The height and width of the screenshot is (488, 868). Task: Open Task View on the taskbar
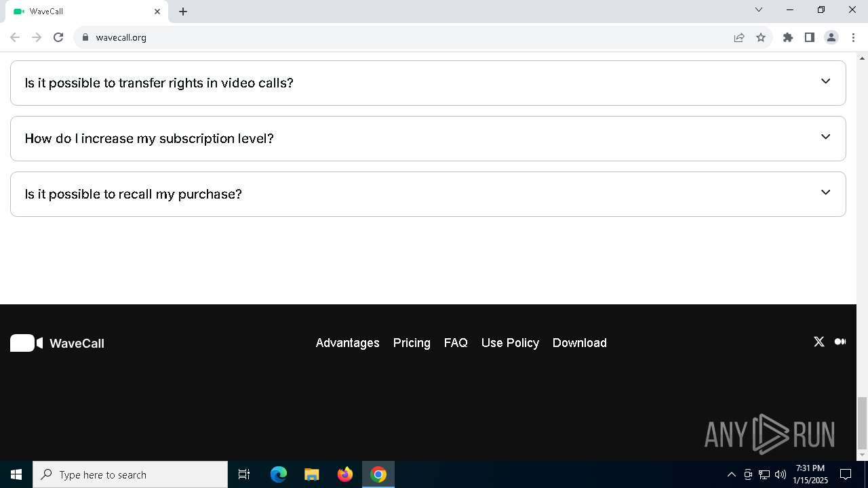244,474
